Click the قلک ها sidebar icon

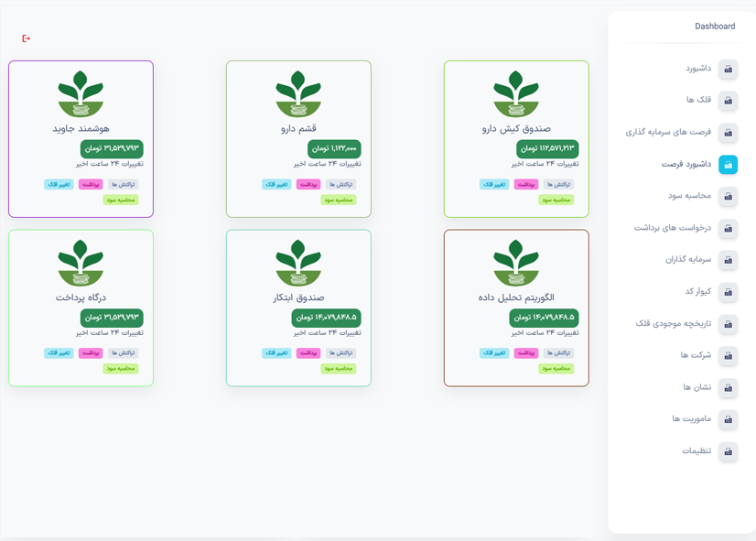(x=729, y=101)
